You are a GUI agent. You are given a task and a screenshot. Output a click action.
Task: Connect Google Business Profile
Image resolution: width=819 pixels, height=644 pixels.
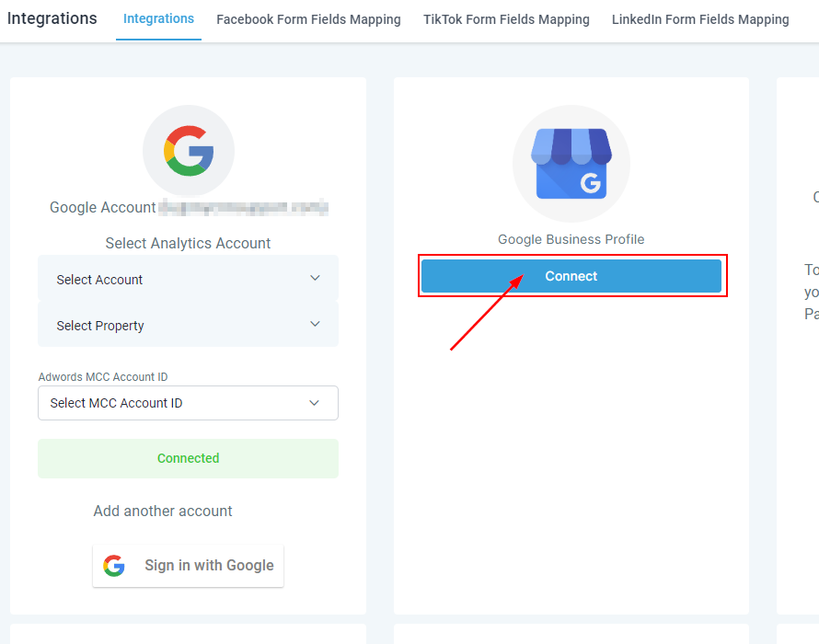[571, 276]
